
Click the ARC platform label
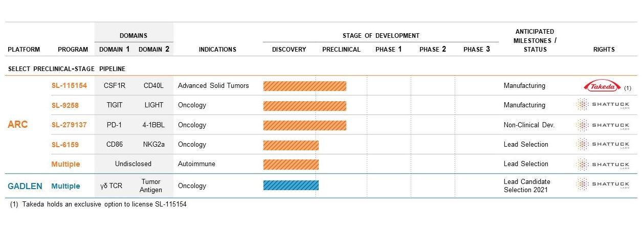click(18, 125)
